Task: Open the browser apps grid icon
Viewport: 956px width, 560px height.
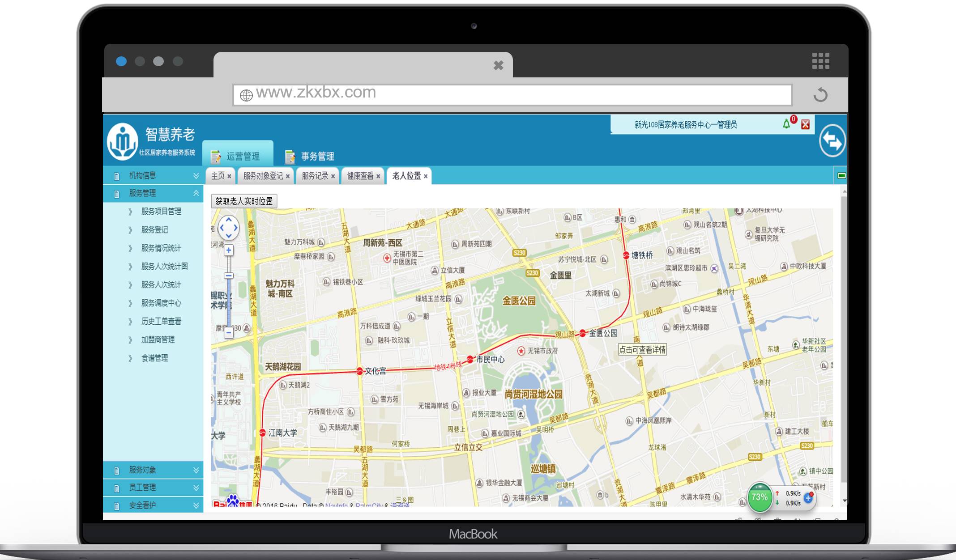Action: click(820, 61)
